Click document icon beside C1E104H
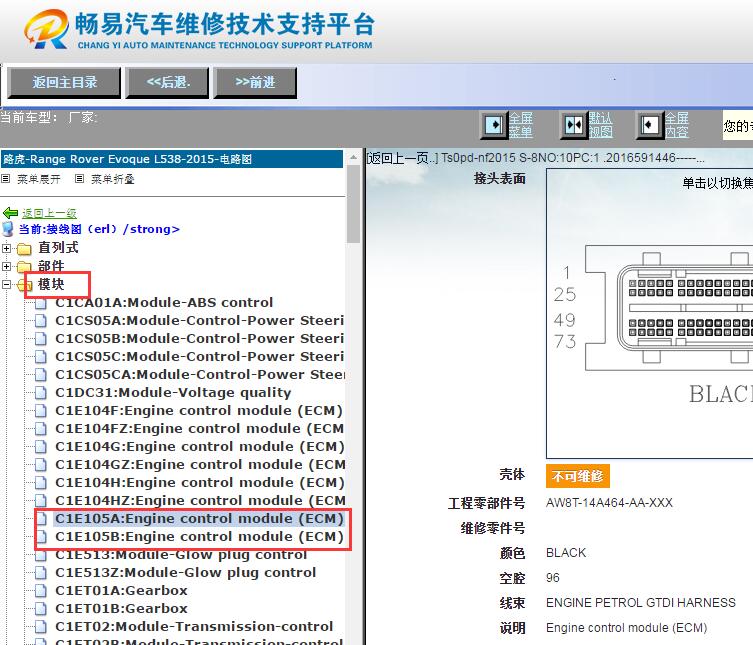Image resolution: width=753 pixels, height=645 pixels. [41, 483]
